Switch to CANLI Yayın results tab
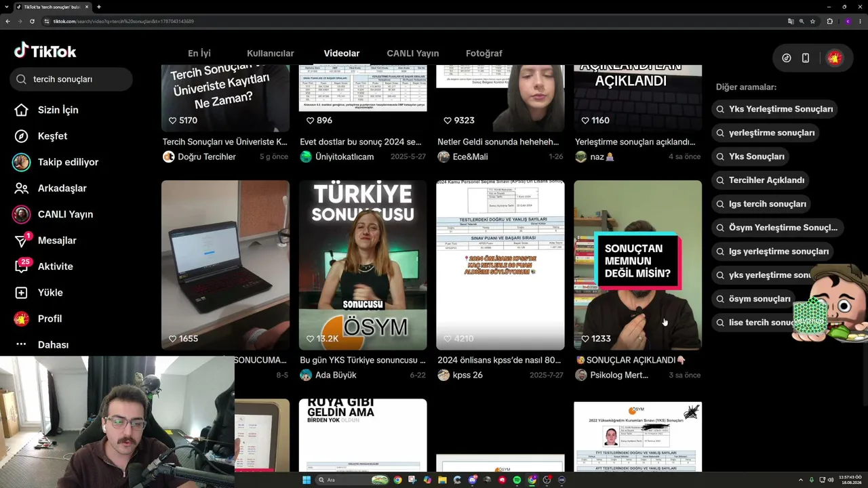The height and width of the screenshot is (488, 868). pos(413,54)
